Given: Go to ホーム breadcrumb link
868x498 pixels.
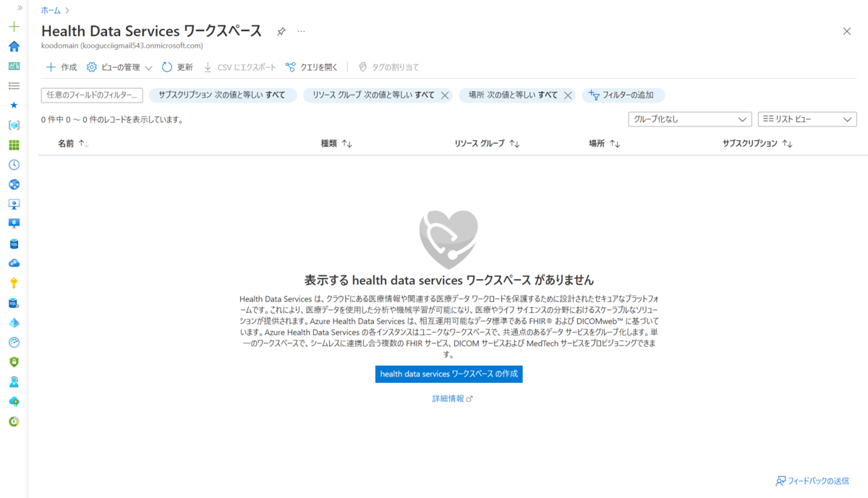Looking at the screenshot, I should click(x=51, y=10).
